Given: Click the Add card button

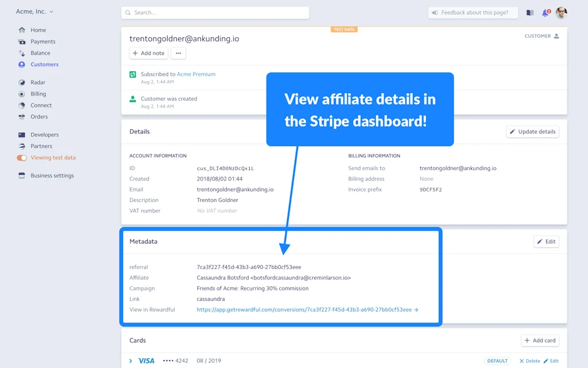Looking at the screenshot, I should (x=540, y=340).
